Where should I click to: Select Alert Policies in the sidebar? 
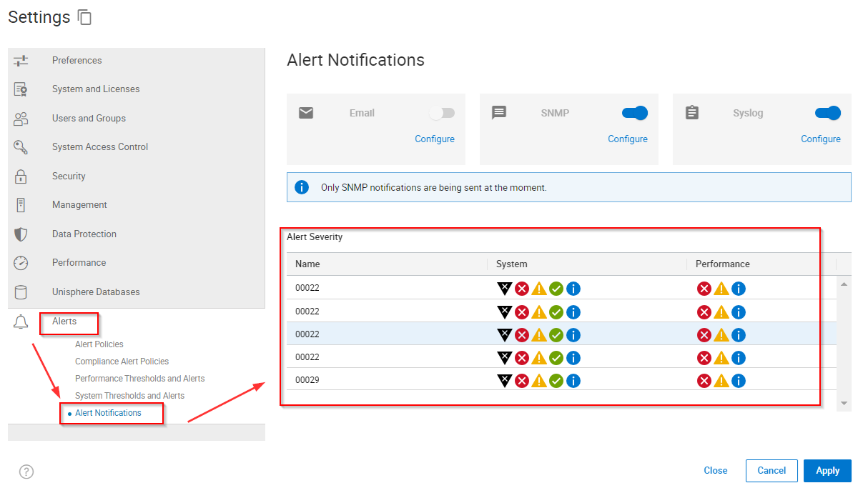[99, 344]
